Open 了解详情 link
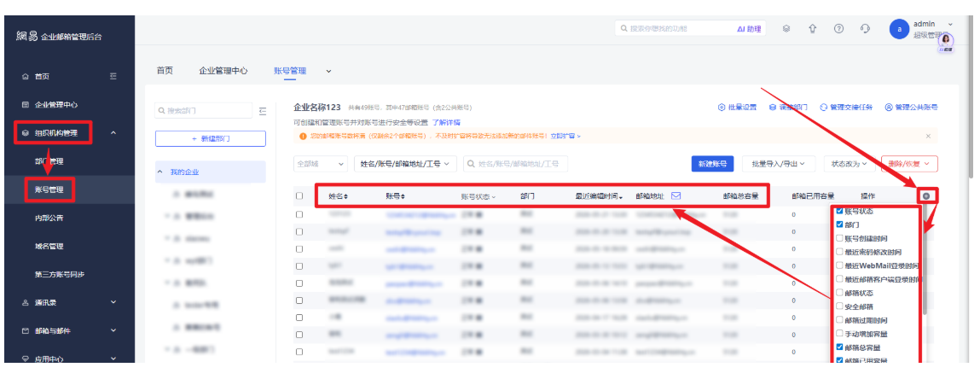Image resolution: width=980 pixels, height=379 pixels. [446, 123]
